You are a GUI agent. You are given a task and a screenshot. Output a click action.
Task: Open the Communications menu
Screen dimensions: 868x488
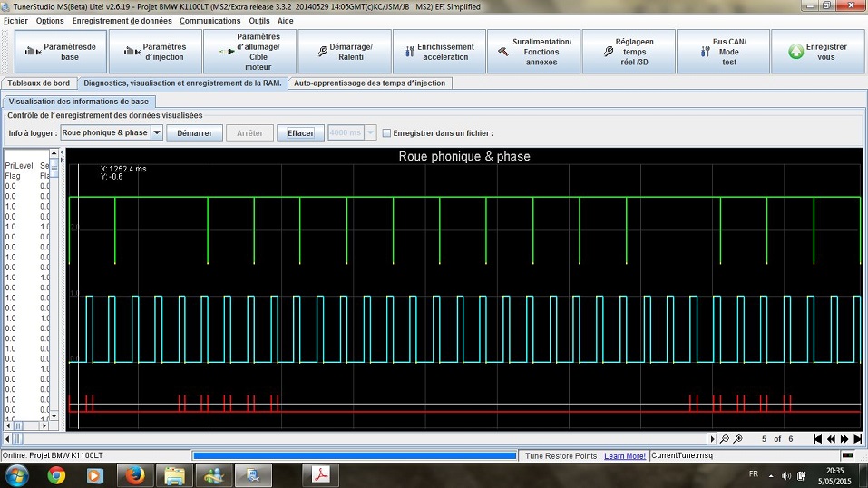(210, 20)
